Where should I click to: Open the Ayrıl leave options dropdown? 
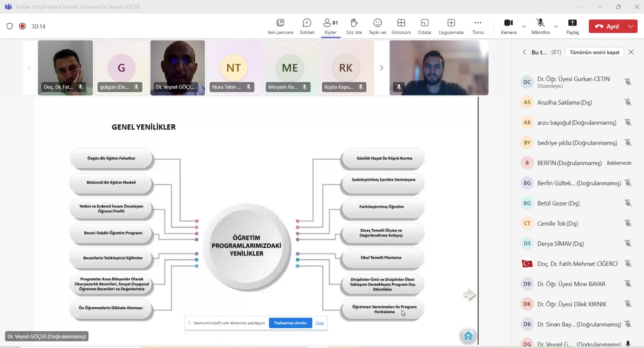click(x=631, y=26)
